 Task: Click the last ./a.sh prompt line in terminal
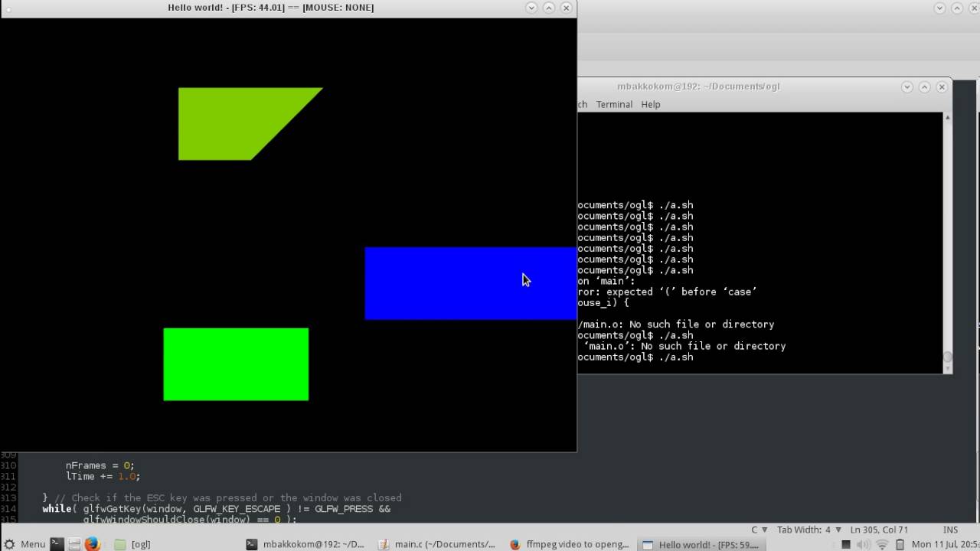point(635,357)
